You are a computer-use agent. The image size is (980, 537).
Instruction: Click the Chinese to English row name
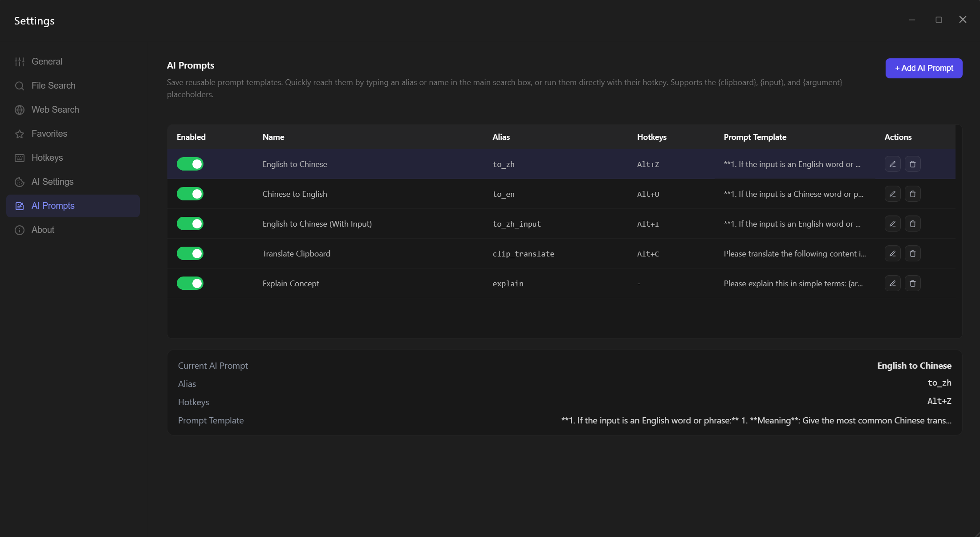tap(294, 194)
